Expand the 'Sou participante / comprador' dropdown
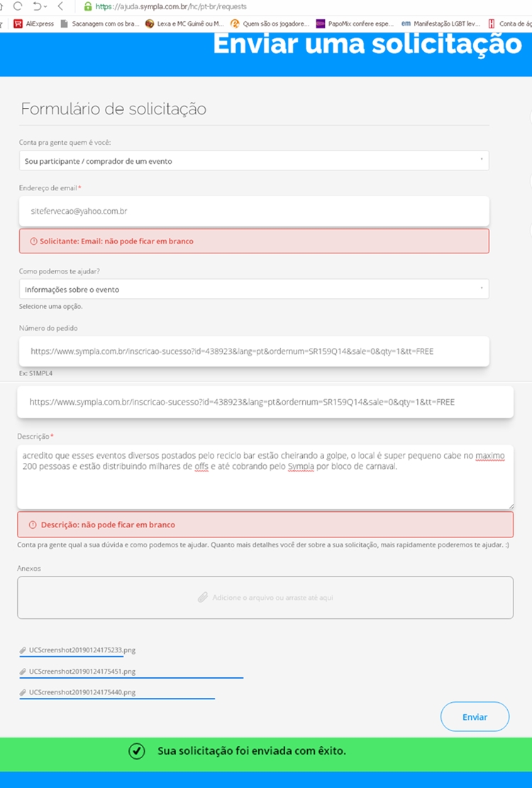The image size is (532, 788). [253, 161]
